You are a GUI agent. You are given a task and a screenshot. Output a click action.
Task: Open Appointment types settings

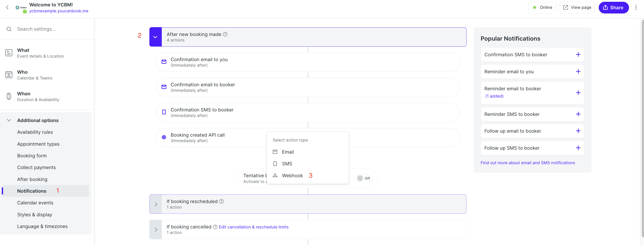coord(38,144)
